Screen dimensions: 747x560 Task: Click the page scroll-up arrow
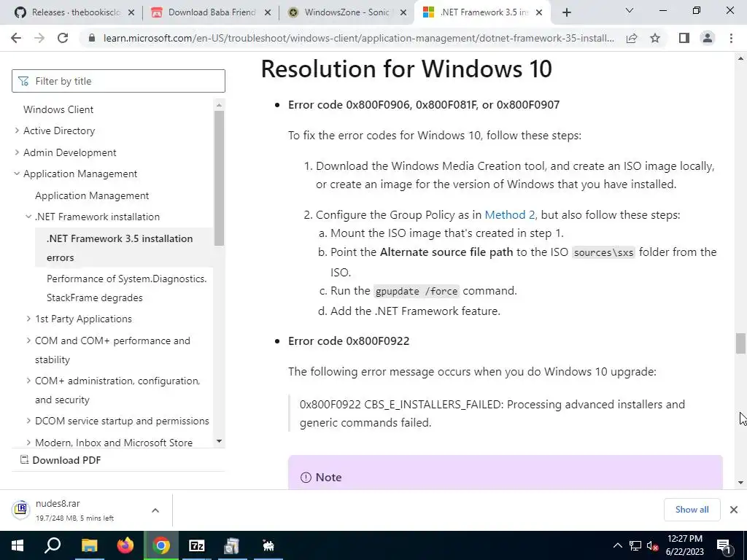pyautogui.click(x=740, y=58)
